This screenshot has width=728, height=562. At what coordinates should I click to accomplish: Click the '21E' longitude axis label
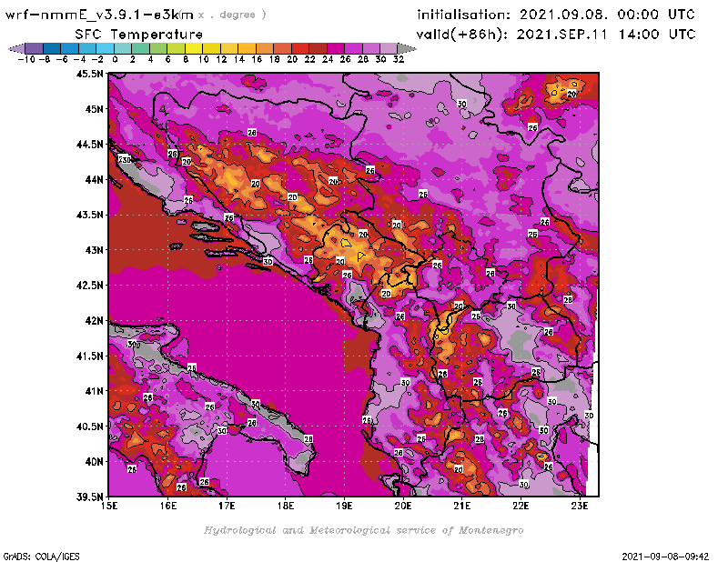coord(462,506)
